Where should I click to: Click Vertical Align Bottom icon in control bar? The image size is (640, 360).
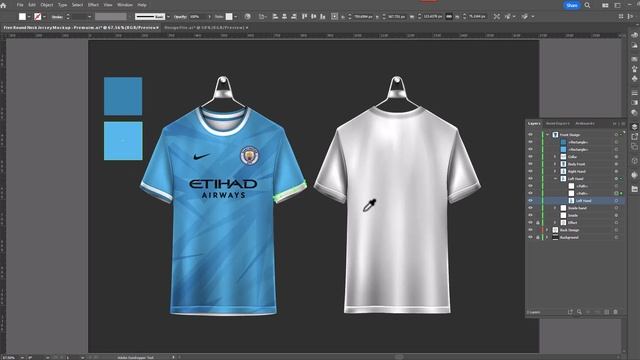click(323, 16)
